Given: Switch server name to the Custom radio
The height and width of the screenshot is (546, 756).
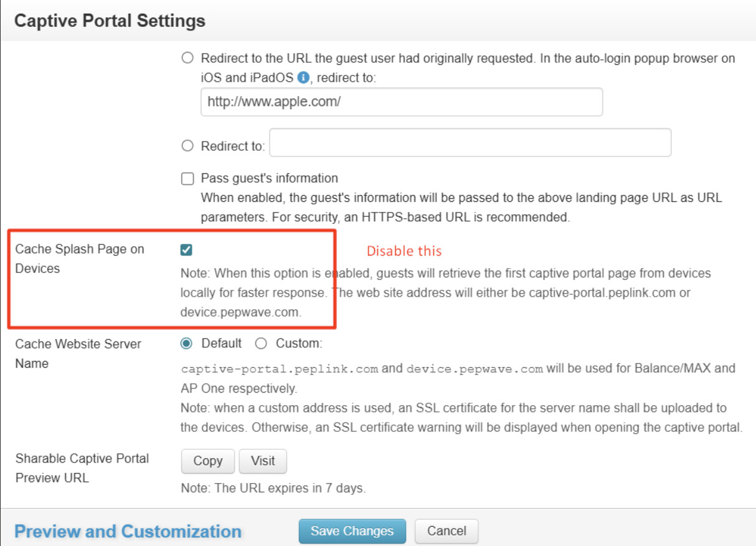Looking at the screenshot, I should (261, 343).
